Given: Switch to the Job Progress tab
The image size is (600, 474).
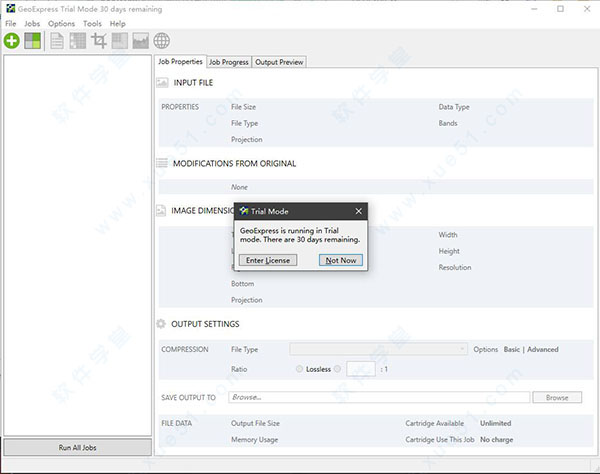Looking at the screenshot, I should 228,62.
